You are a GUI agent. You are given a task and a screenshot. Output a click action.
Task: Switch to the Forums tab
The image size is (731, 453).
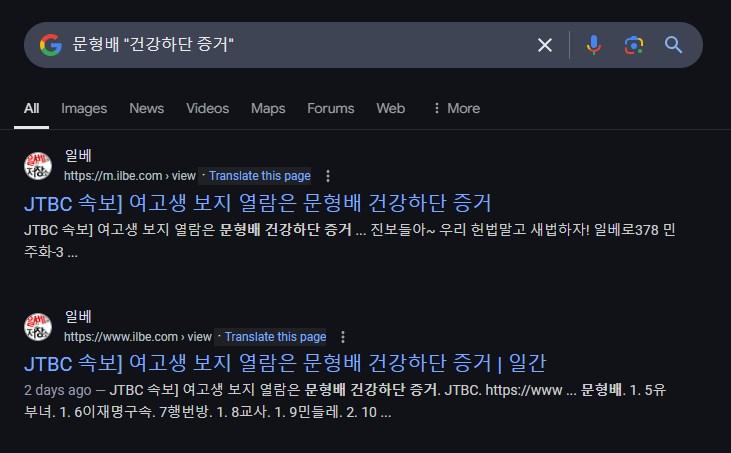pos(331,109)
